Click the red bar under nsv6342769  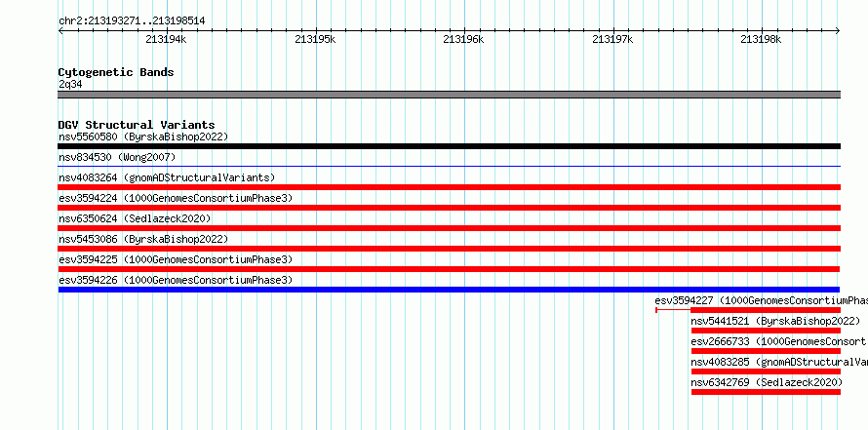[766, 392]
